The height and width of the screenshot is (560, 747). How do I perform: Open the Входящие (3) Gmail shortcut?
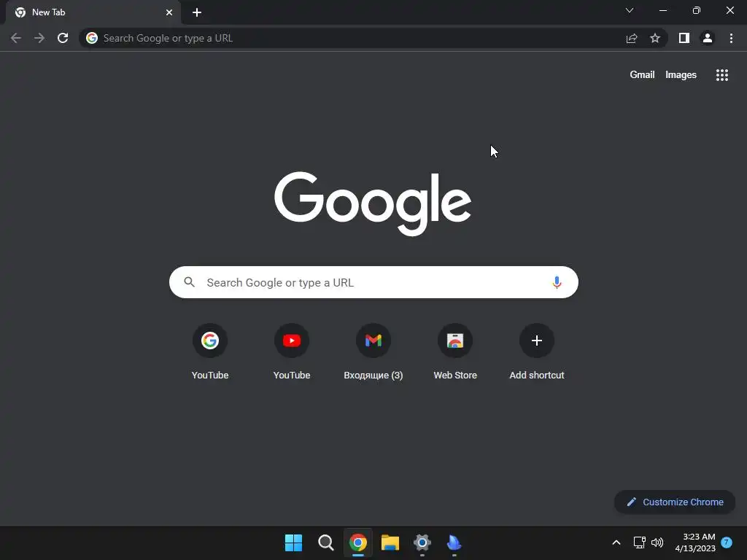pos(373,352)
